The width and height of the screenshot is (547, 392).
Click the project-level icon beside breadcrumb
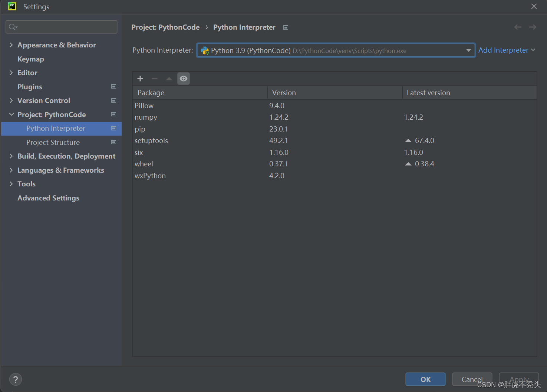click(x=286, y=27)
